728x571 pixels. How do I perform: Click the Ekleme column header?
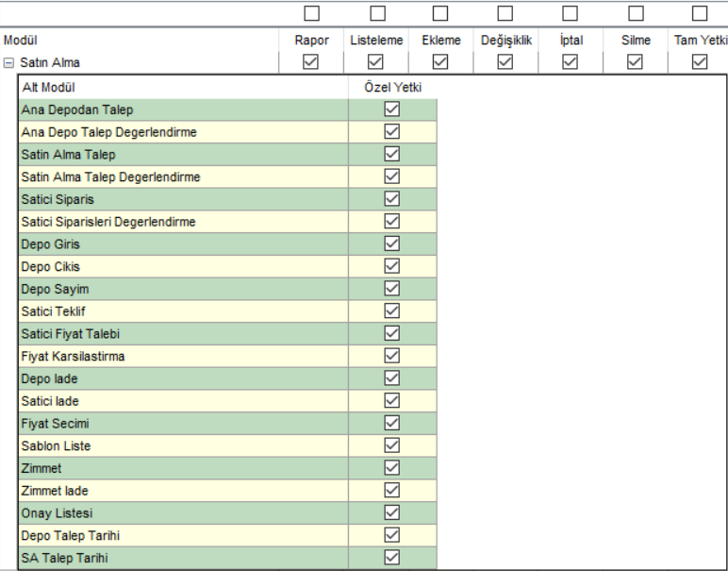pyautogui.click(x=441, y=41)
